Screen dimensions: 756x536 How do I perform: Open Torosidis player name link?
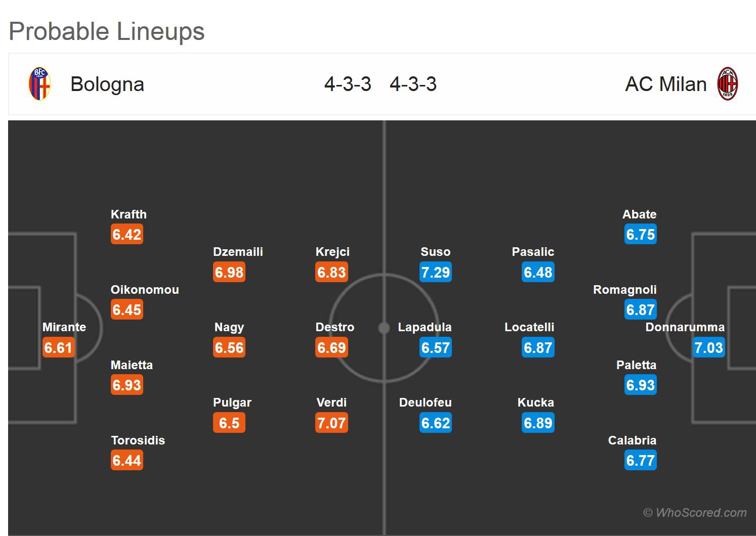[138, 440]
